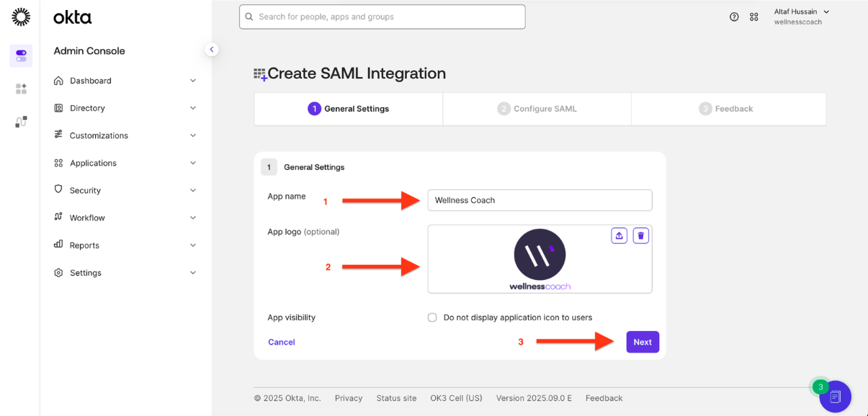Open the Altaf Hussain account dropdown
This screenshot has height=416, width=868.
[802, 17]
